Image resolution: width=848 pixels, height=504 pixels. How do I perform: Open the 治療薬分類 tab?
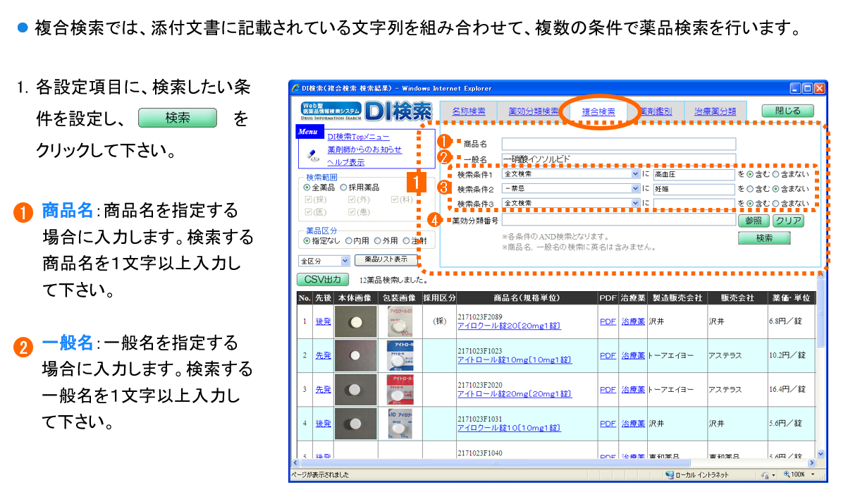pos(715,111)
